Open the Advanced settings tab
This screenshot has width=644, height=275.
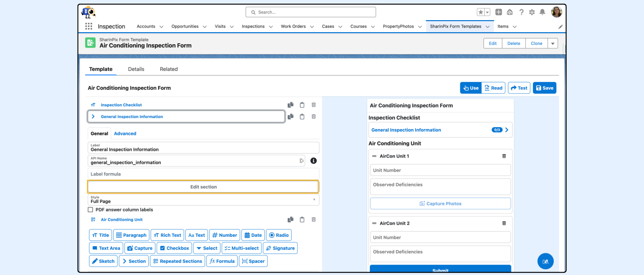point(125,133)
